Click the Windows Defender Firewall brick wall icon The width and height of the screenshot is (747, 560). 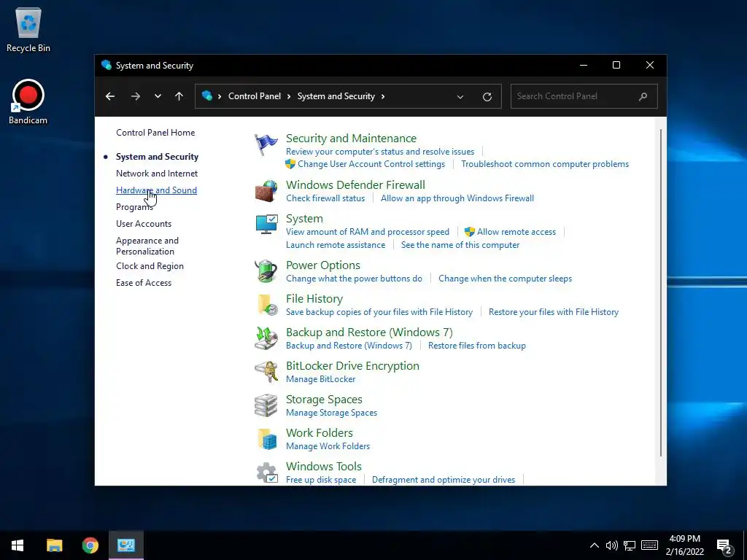click(266, 192)
